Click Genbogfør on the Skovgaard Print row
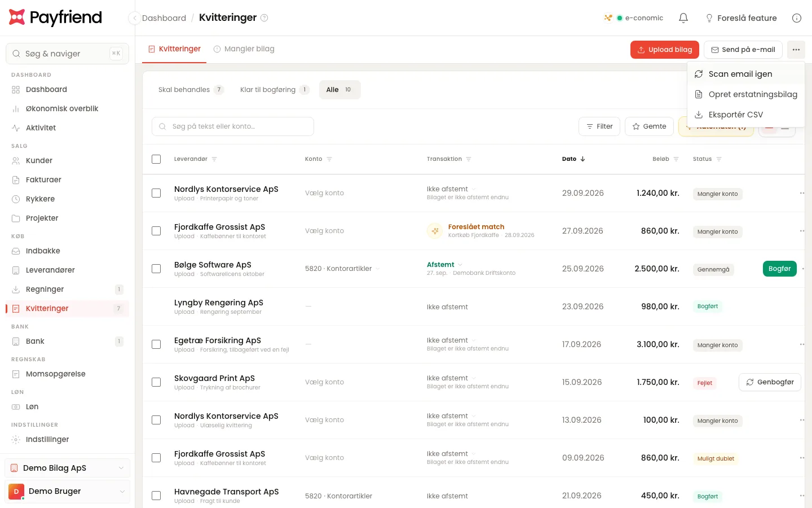This screenshot has width=812, height=508. pos(770,382)
